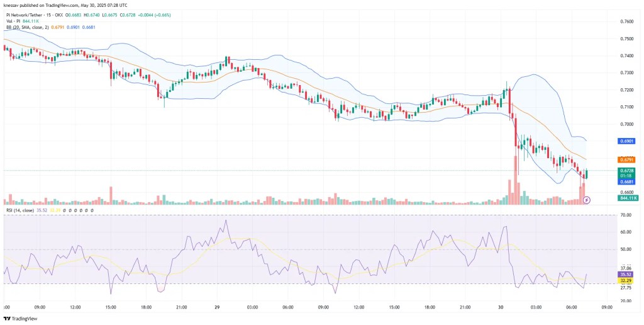Select the Pi Network/Tether symbol title
Image resolution: width=644 pixels, height=325 pixels.
(38, 15)
